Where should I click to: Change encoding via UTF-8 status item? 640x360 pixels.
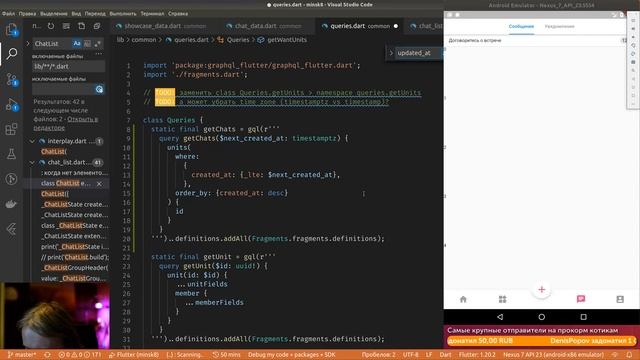[x=410, y=355]
